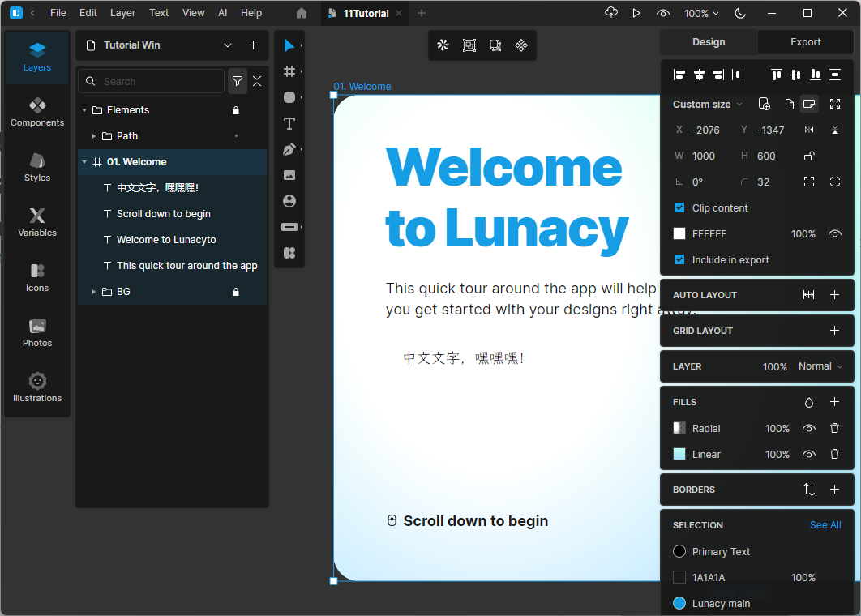This screenshot has height=616, width=861.
Task: Unlock the BG layer group
Action: [236, 292]
